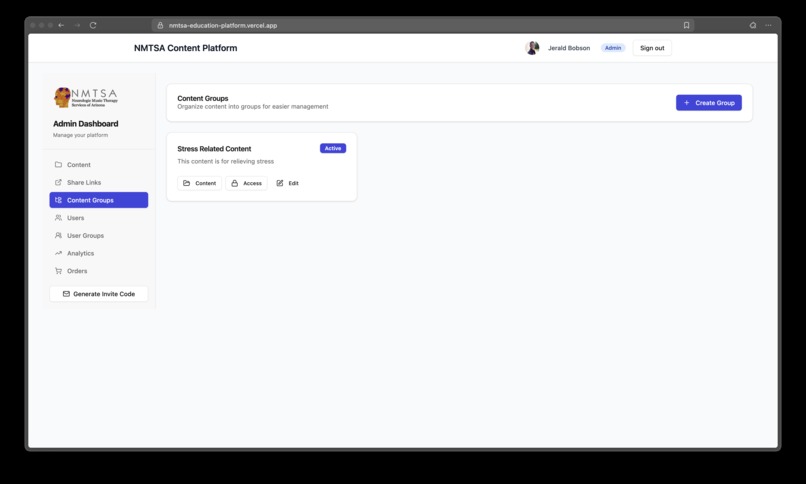This screenshot has width=806, height=484.
Task: Create a new content group
Action: [708, 103]
